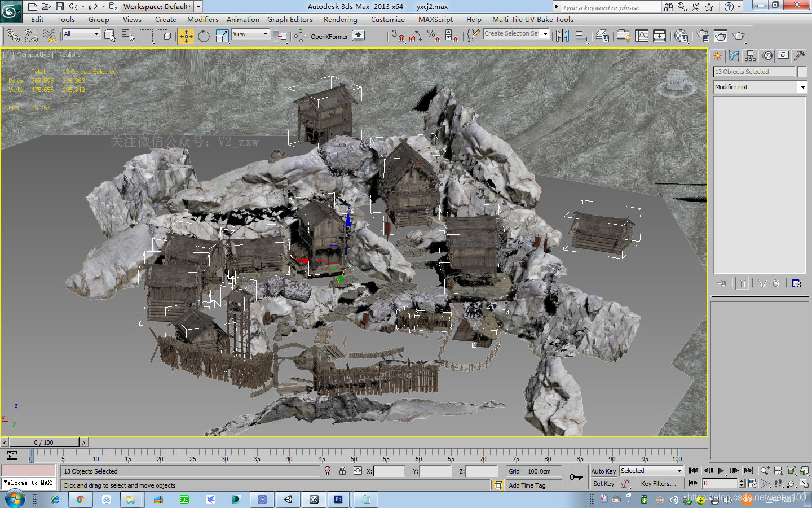
Task: Choose the Rectangular Selection Region tool
Action: coord(147,36)
